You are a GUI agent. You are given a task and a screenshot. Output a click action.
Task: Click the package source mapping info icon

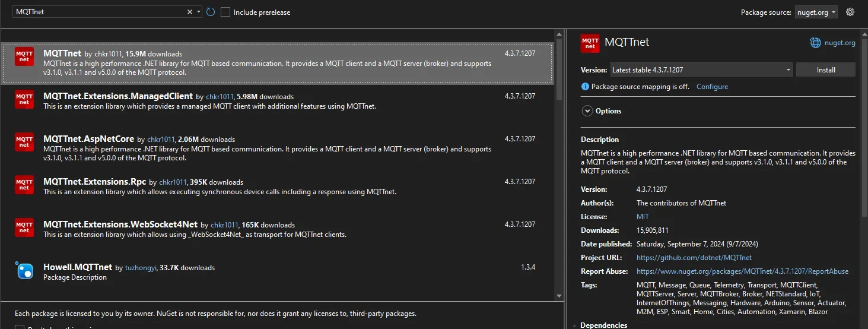tap(586, 87)
